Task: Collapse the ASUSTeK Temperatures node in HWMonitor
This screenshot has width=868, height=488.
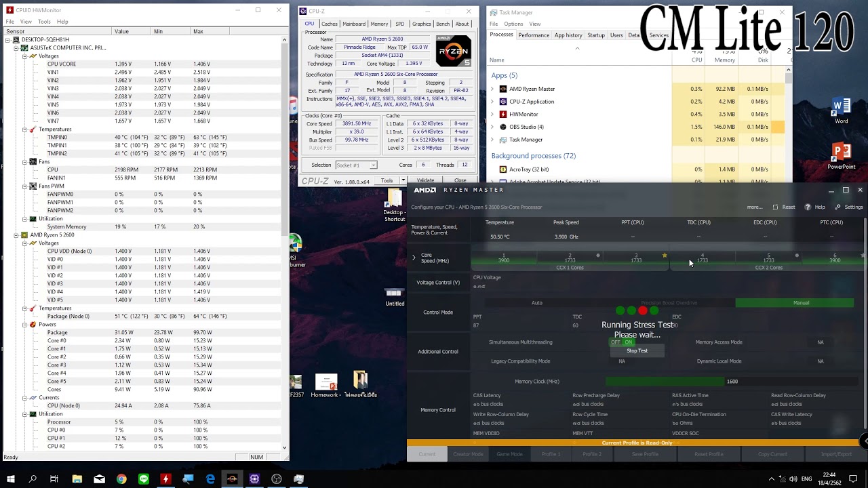Action: 24,129
